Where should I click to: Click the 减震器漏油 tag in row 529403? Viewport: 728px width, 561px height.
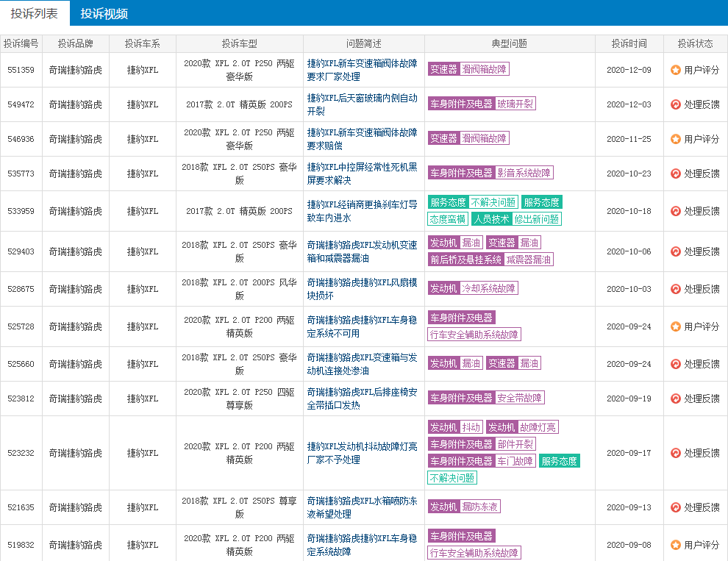[x=529, y=260]
